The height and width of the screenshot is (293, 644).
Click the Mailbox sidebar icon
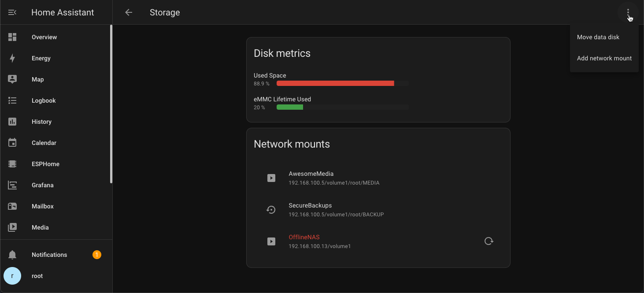coord(12,206)
